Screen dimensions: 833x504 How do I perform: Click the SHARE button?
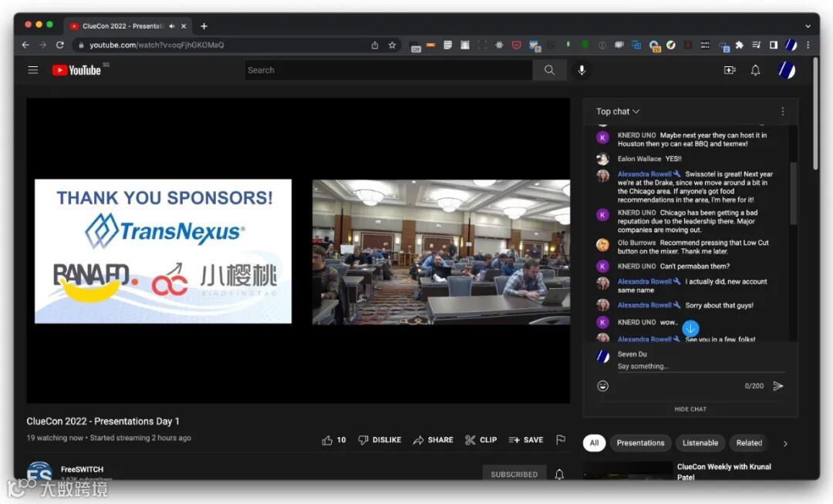point(433,440)
